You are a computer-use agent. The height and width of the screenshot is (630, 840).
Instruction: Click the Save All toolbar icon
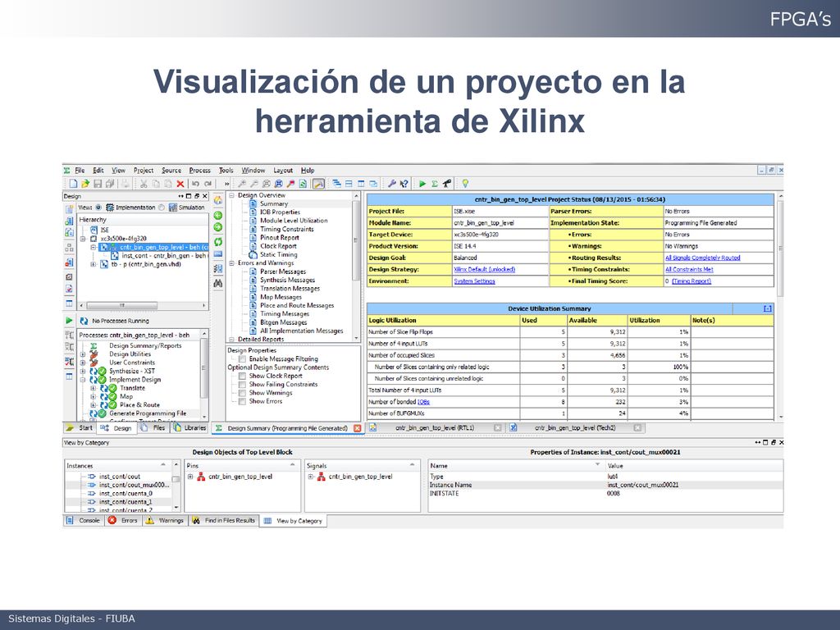click(x=110, y=184)
